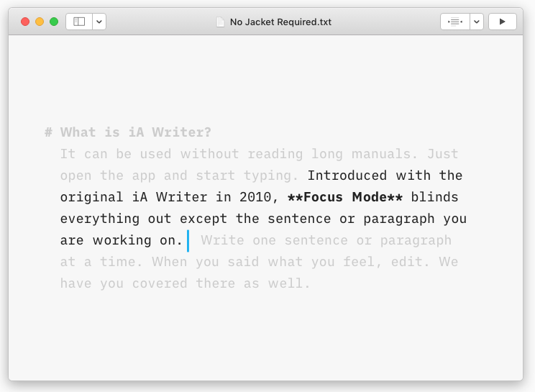Click the title 'No Jacket Required.txt'
This screenshot has height=392, width=535.
(280, 22)
